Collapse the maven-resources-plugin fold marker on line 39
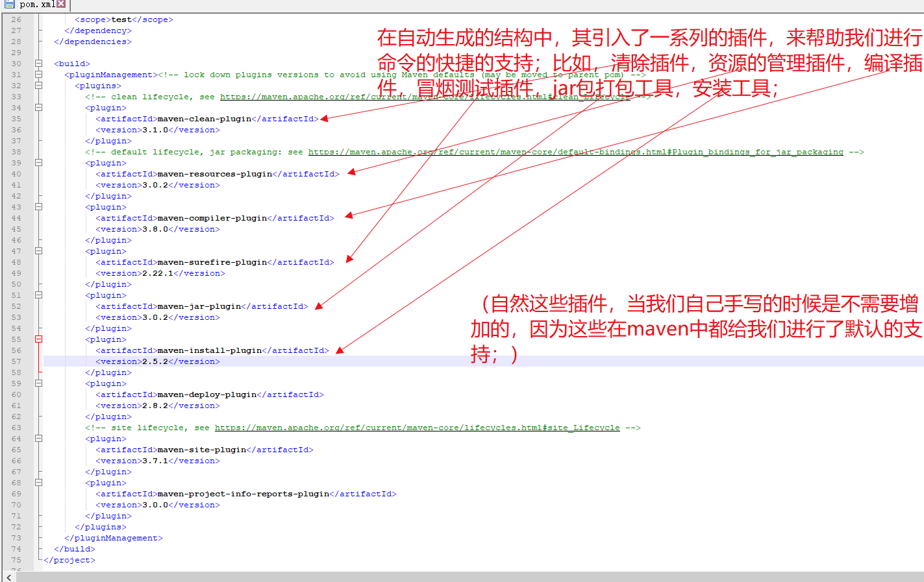Screen dimensions: 924x582 coord(38,162)
